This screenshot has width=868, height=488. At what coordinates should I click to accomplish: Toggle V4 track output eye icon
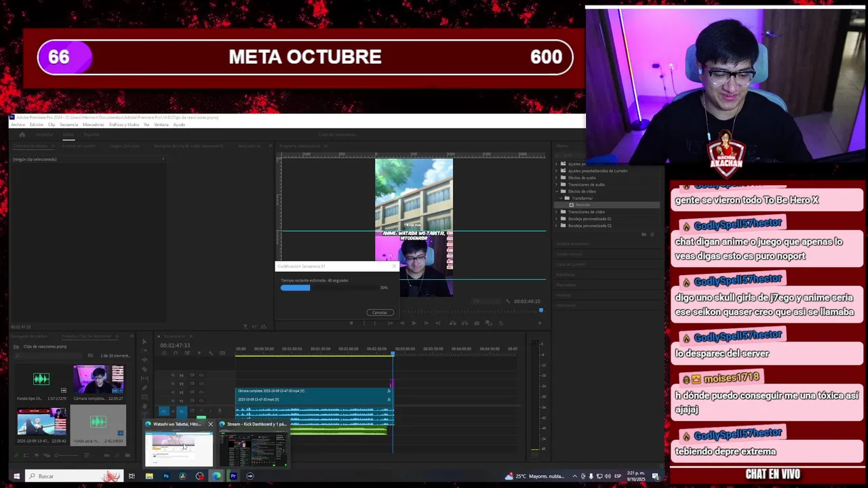tap(201, 375)
